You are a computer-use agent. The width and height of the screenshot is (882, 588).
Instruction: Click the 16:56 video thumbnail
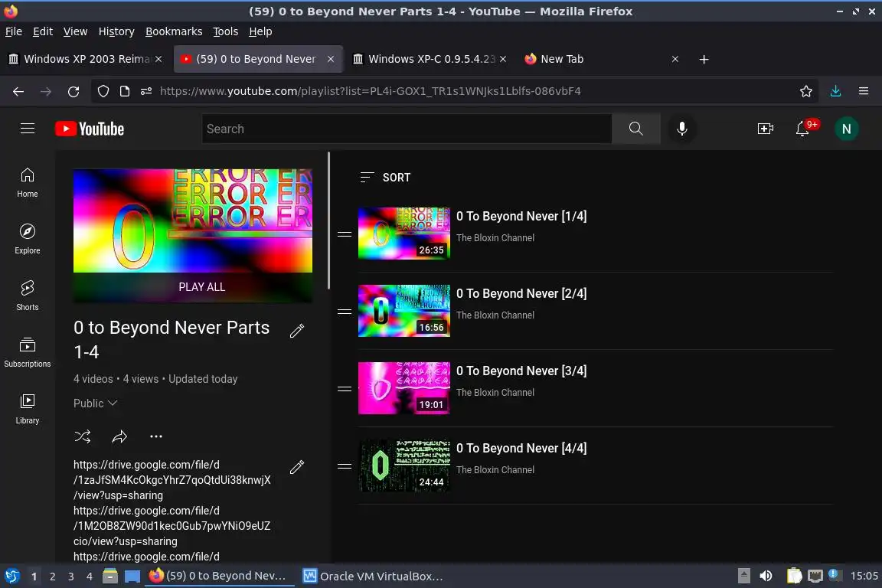[x=404, y=311]
